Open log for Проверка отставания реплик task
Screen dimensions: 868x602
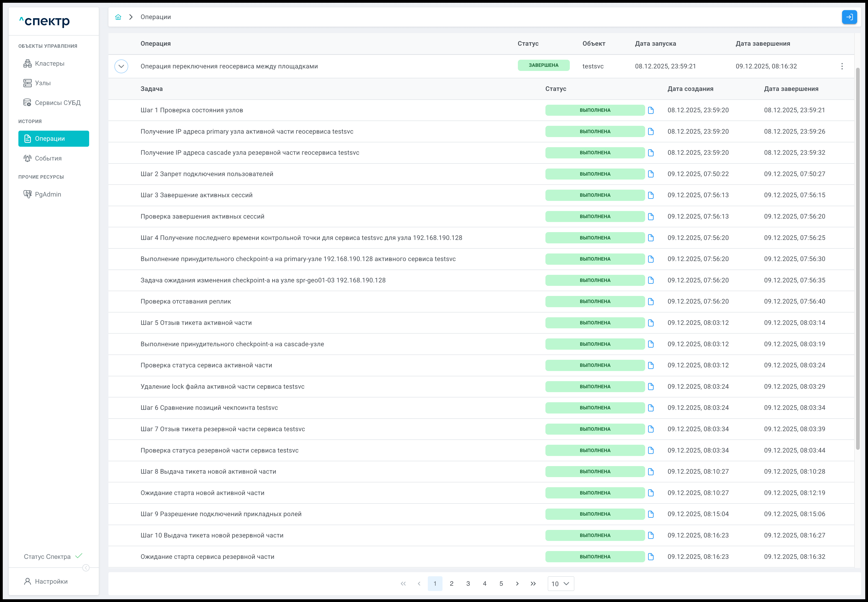click(x=651, y=301)
